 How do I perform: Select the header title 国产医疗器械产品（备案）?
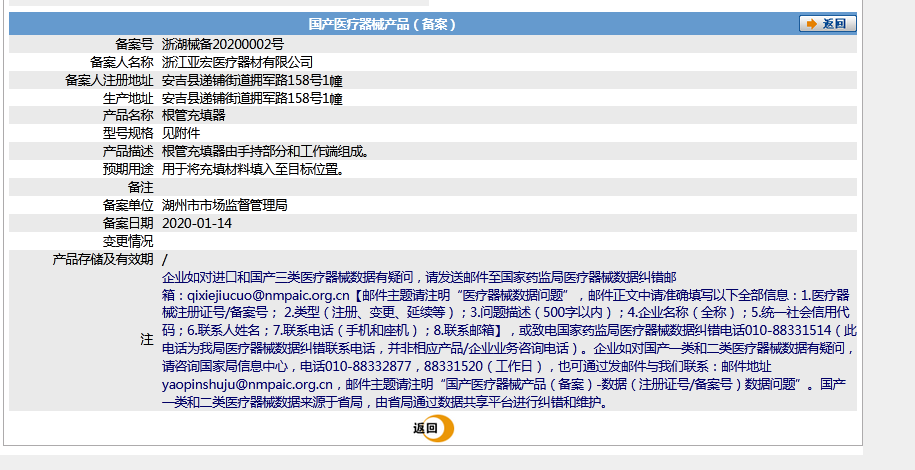(382, 24)
